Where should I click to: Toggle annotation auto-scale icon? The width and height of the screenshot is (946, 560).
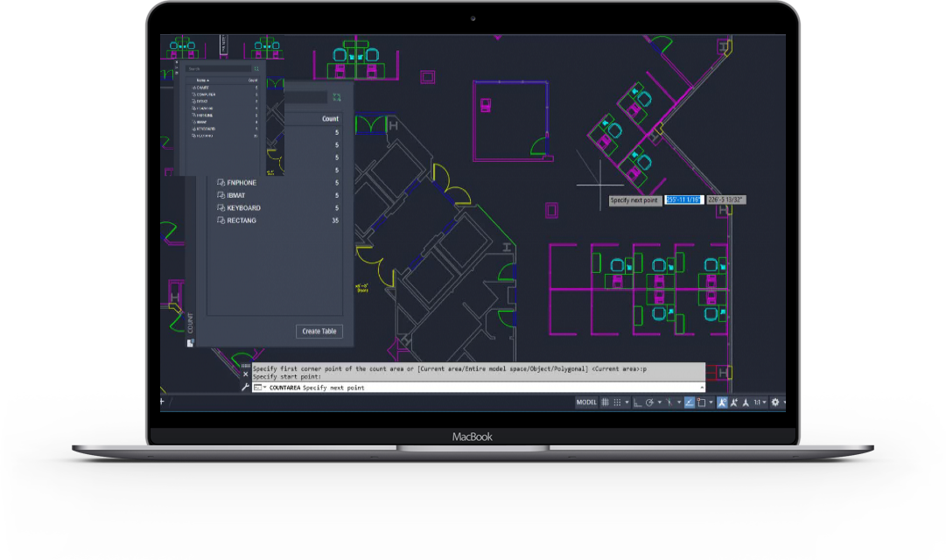(734, 402)
